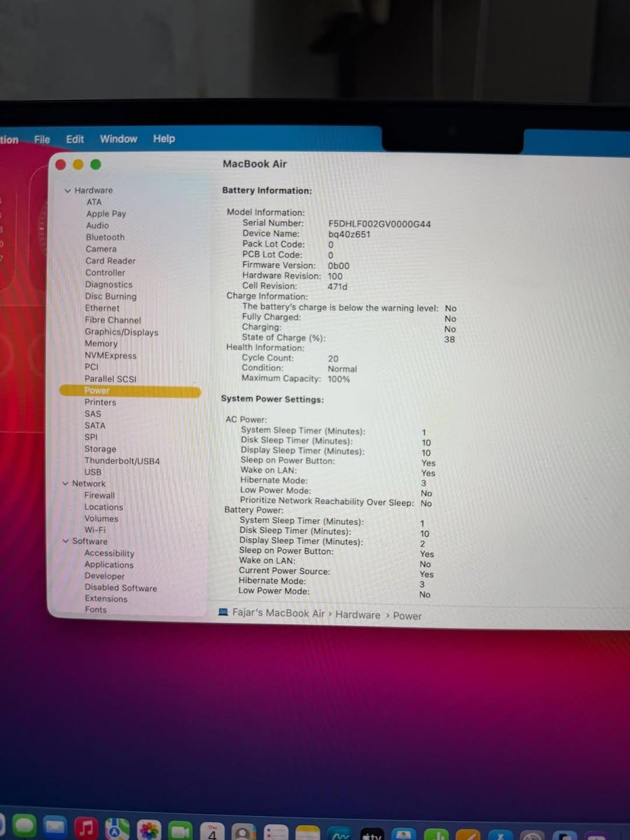Select Disabled Software in the sidebar
Screen dimensions: 630x840
(120, 588)
